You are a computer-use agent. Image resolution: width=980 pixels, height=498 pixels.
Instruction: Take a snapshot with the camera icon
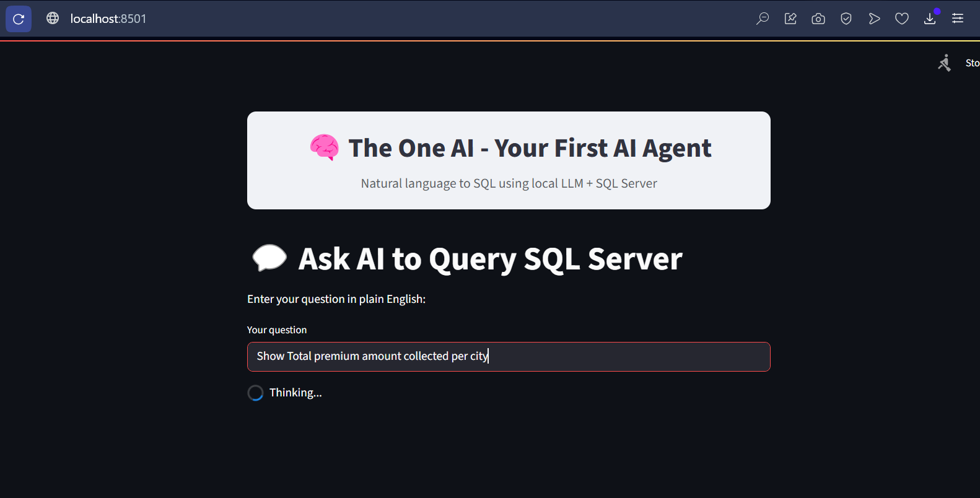(818, 19)
